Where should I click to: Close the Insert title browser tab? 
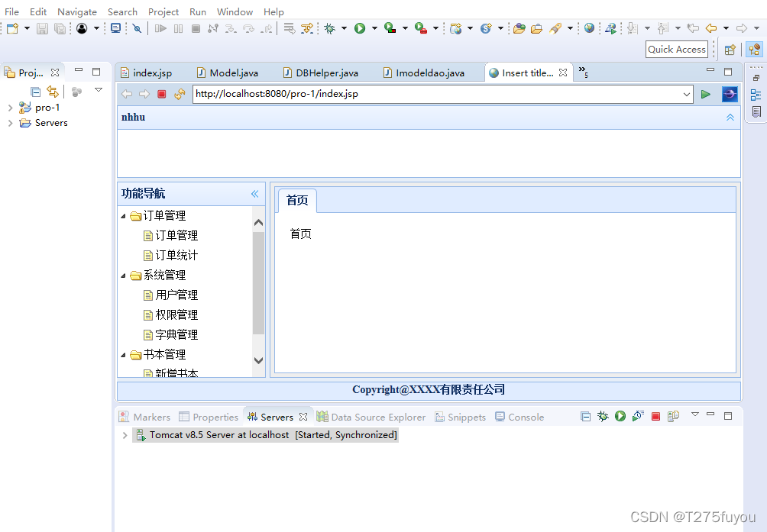pyautogui.click(x=563, y=73)
